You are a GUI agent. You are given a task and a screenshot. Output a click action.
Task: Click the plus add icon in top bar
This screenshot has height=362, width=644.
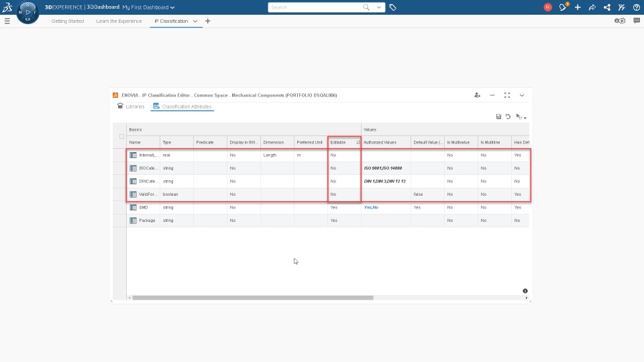coord(578,7)
